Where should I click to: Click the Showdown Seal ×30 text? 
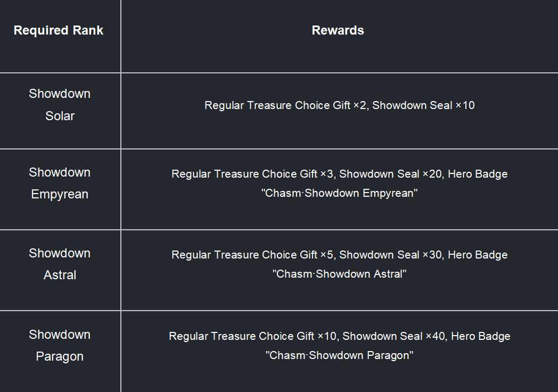pyautogui.click(x=390, y=255)
